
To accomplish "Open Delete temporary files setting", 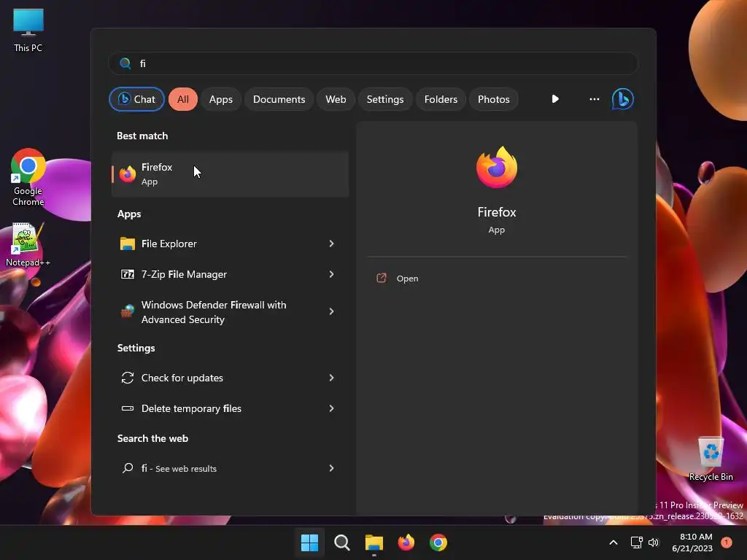I will tap(230, 408).
